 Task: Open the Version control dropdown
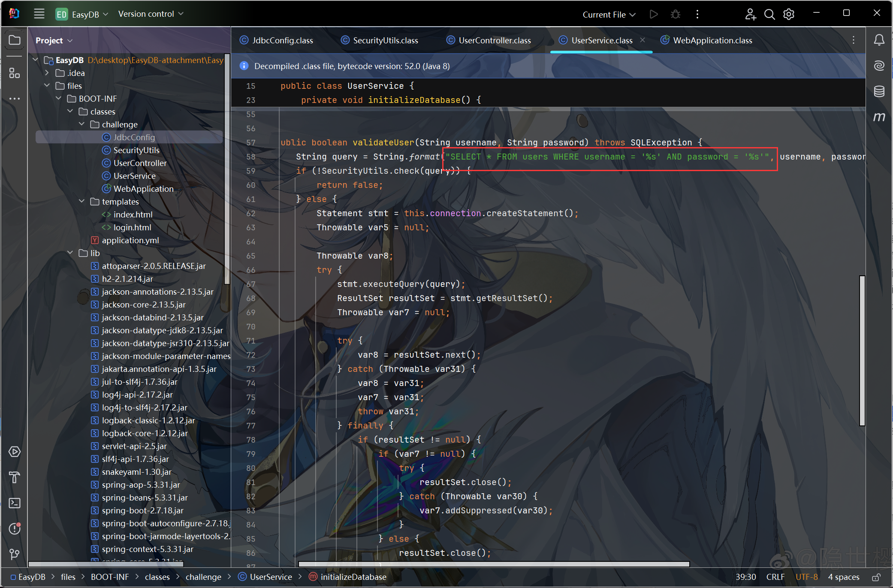point(151,14)
